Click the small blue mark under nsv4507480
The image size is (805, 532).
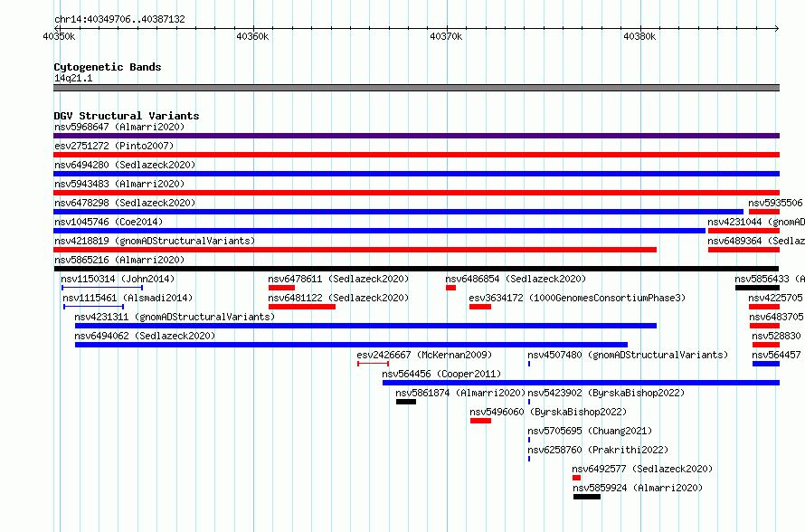point(529,364)
